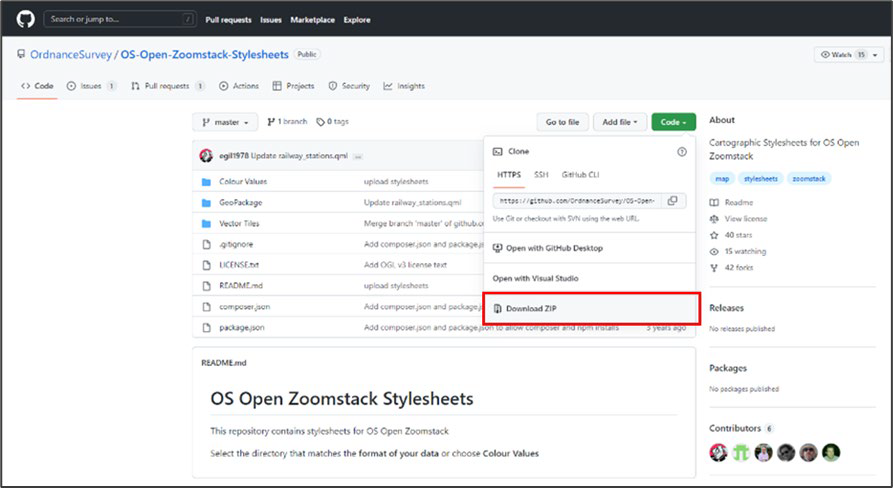Click the Go to file button
The image size is (893, 488).
click(563, 122)
